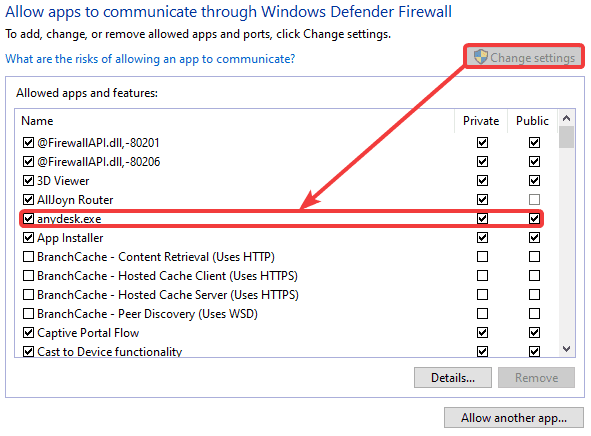
Task: Sort list by the Name column header
Action: pyautogui.click(x=234, y=121)
